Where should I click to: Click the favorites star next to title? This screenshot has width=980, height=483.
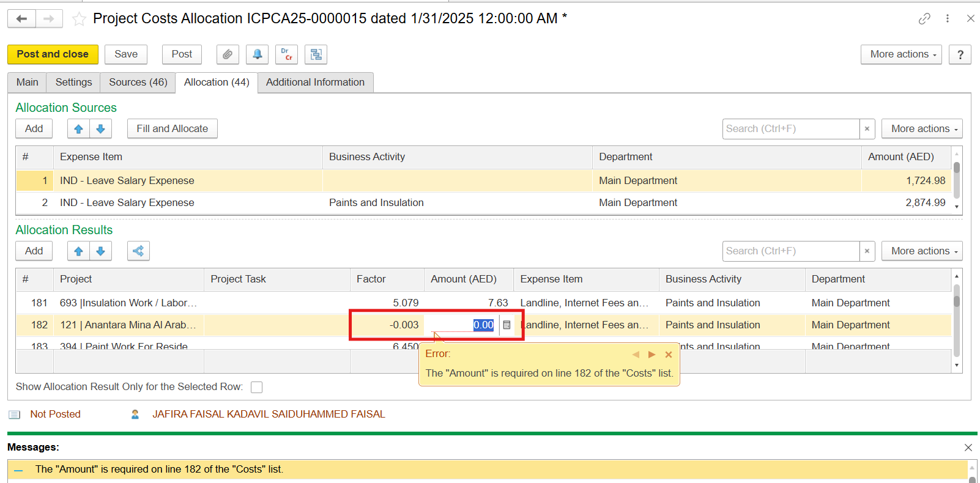click(x=79, y=19)
